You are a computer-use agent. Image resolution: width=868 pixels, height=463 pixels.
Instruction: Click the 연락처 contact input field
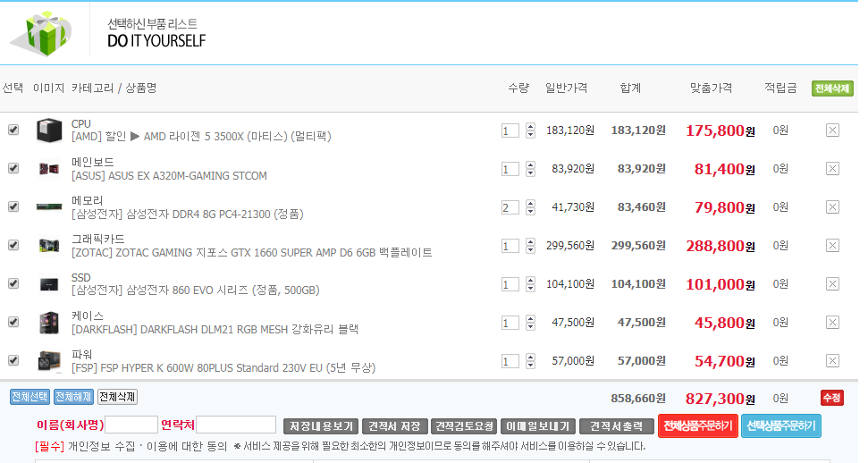(x=236, y=425)
